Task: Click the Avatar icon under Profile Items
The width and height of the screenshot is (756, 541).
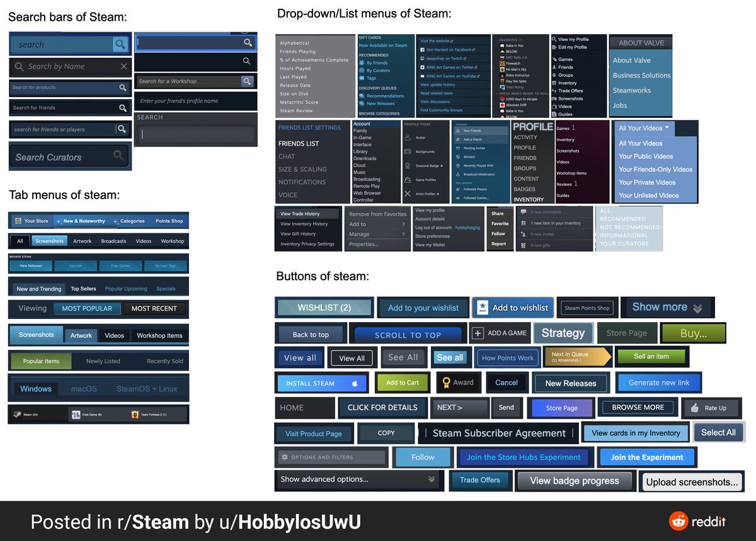Action: coord(408,138)
